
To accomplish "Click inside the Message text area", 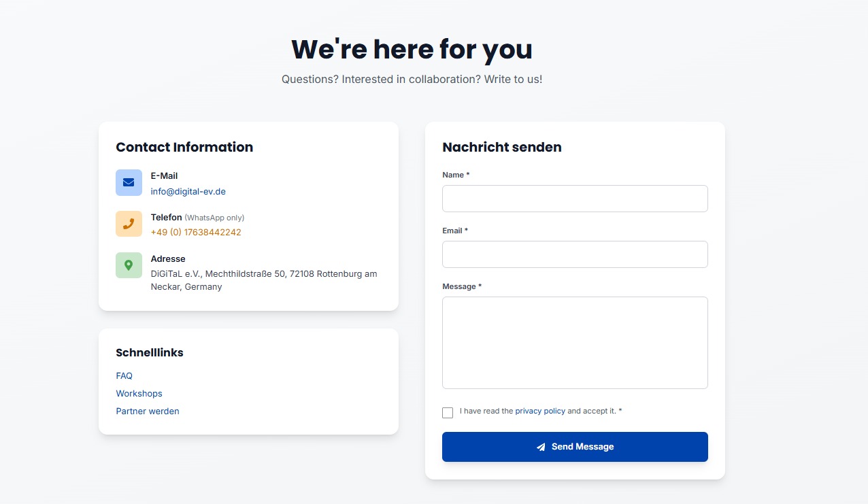I will point(575,343).
